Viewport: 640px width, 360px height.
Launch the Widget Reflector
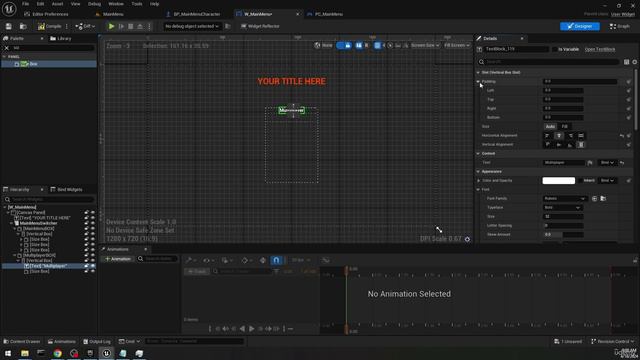click(260, 26)
